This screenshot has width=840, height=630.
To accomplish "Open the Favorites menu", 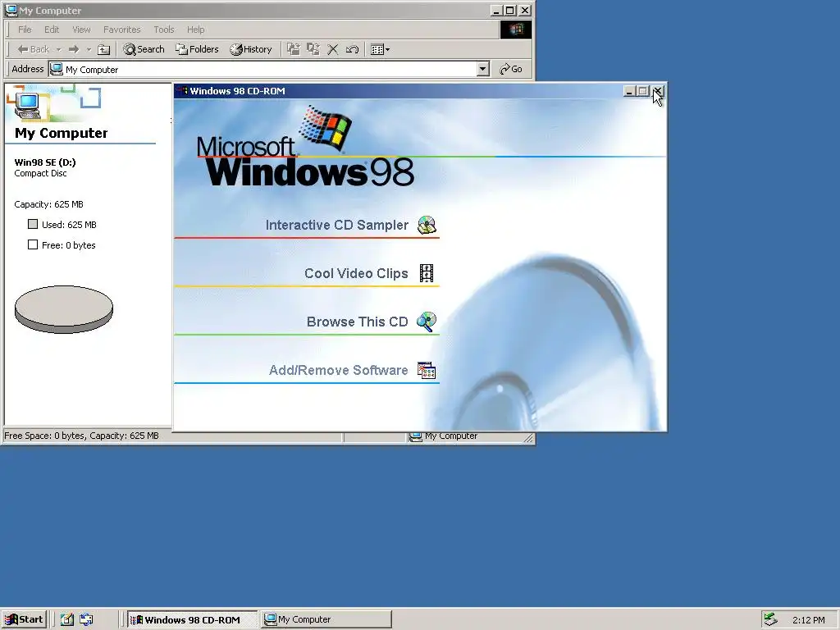I will [x=122, y=30].
